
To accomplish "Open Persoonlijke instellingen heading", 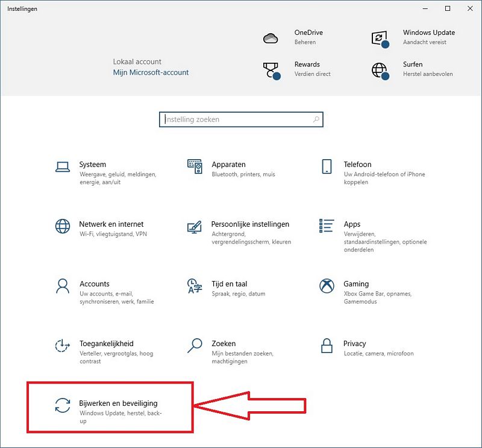I will (250, 224).
